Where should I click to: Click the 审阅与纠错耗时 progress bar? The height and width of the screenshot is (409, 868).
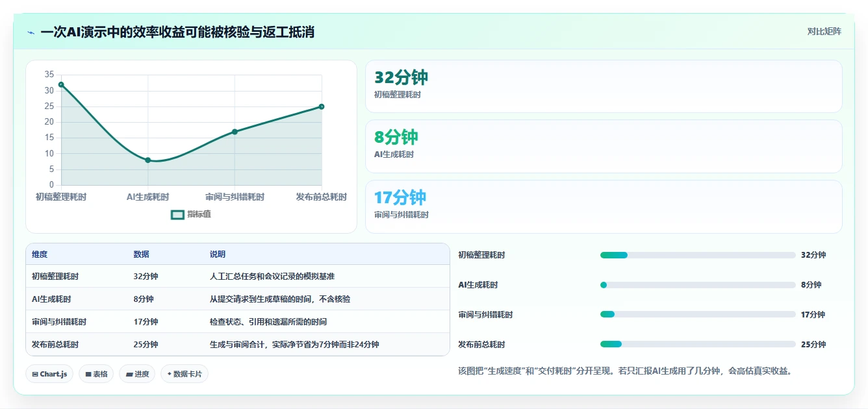[x=698, y=315]
